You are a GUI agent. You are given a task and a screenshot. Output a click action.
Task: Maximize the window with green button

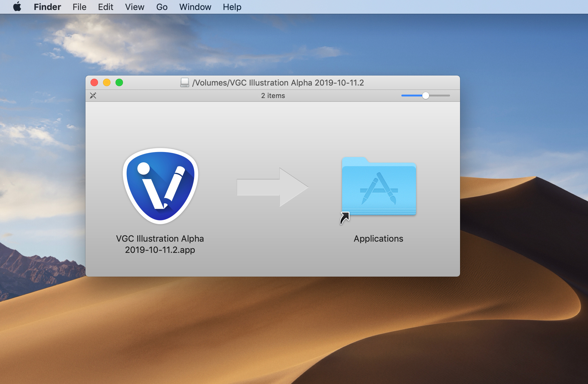[x=119, y=82]
